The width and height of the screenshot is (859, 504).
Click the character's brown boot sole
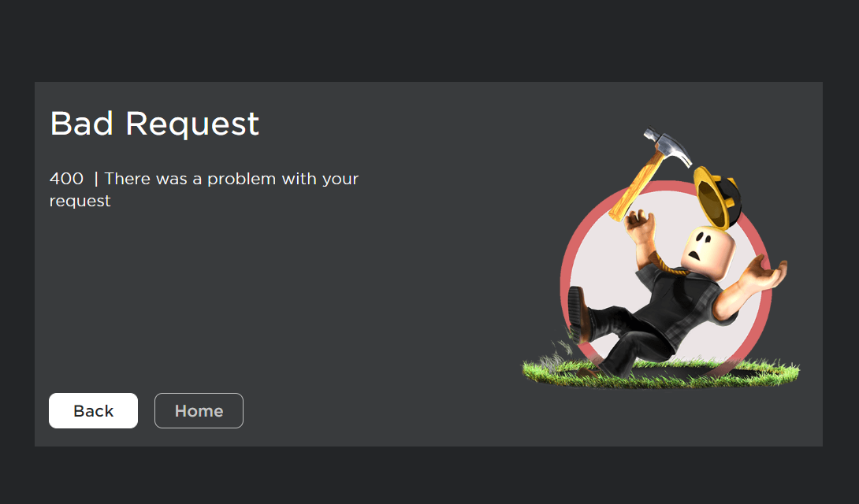[x=575, y=313]
